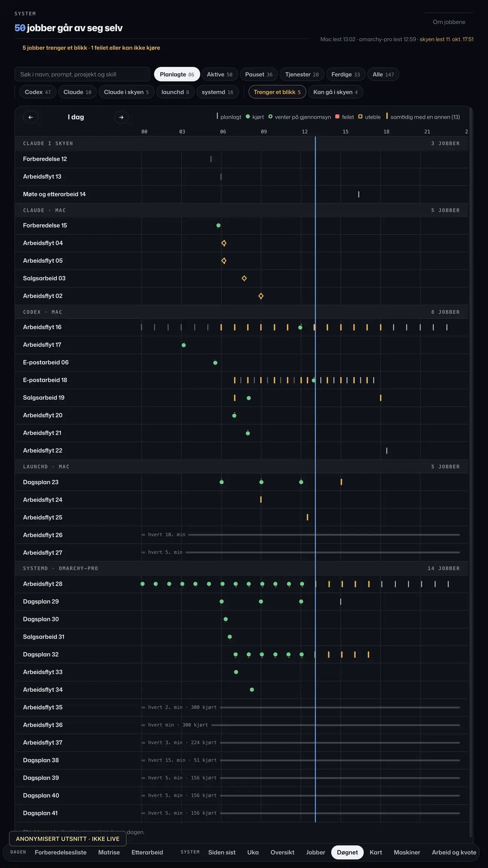Click green run dot on E-postarbeid 06
Viewport: 488px width, 868px height.
(x=215, y=363)
